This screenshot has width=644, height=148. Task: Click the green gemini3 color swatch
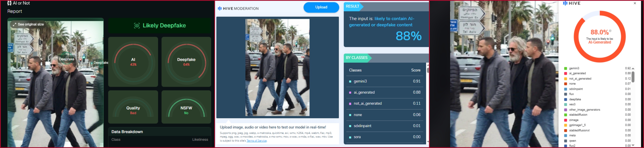pyautogui.click(x=565, y=68)
